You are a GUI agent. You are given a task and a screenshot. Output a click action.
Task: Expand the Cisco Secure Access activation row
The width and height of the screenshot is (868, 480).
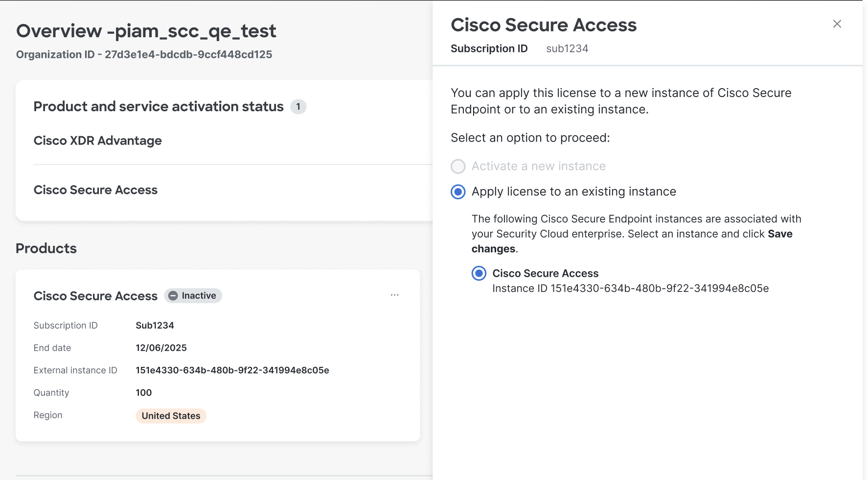95,190
